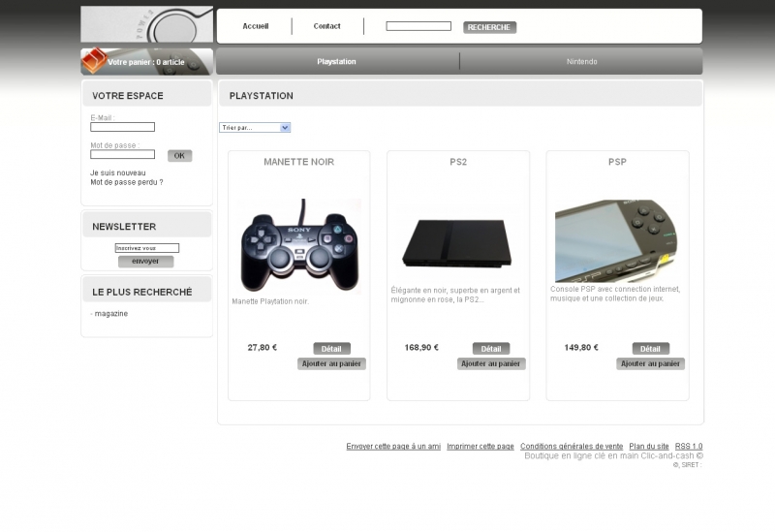775x532 pixels.
Task: Select the Nintendo category tab
Action: pos(582,62)
